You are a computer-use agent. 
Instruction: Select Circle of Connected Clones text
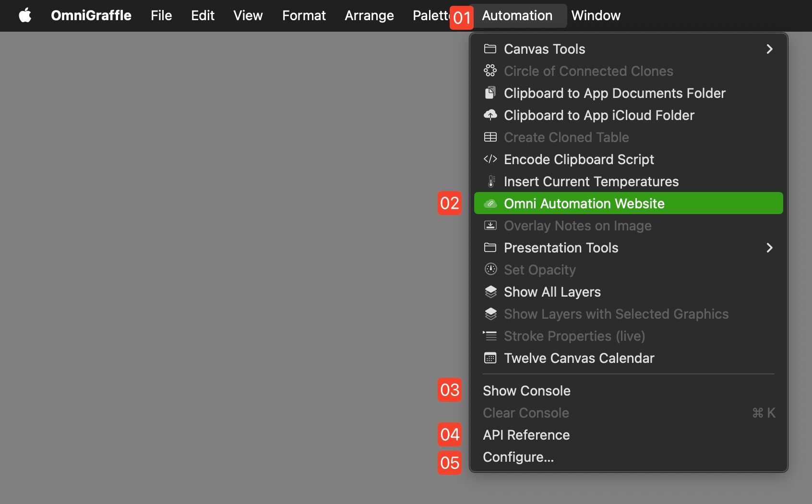click(x=588, y=71)
